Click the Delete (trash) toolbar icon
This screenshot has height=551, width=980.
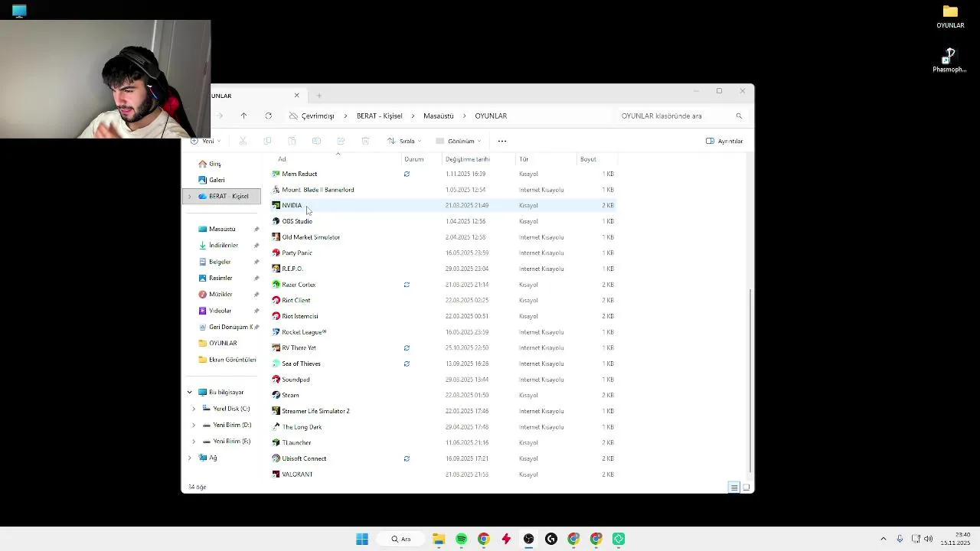pos(365,141)
